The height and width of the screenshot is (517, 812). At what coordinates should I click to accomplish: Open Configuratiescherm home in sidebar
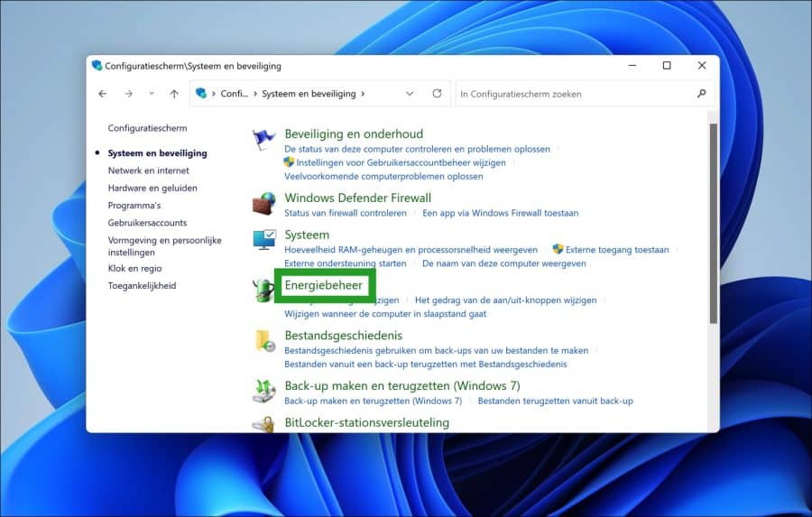click(148, 128)
